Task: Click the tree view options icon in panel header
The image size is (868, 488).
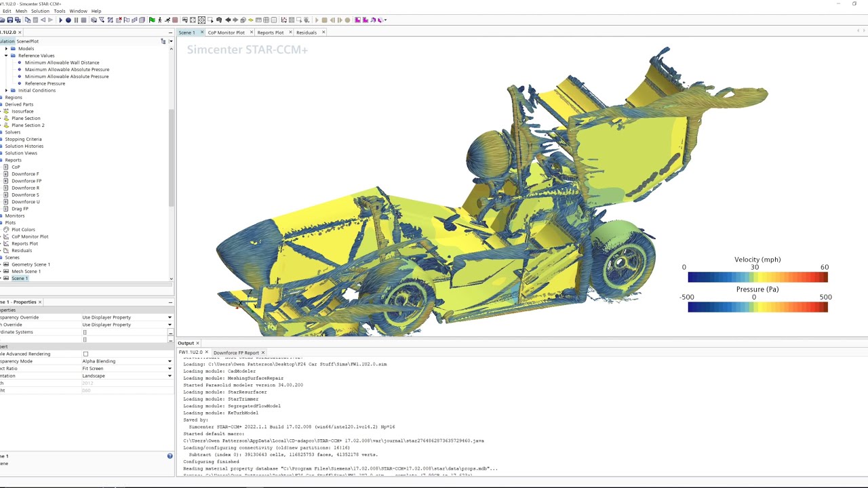Action: click(163, 41)
